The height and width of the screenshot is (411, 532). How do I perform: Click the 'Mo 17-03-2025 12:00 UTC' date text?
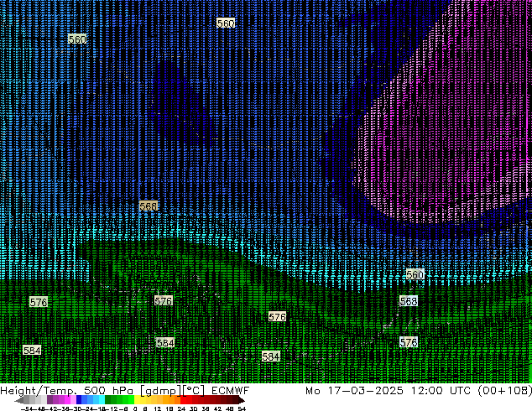click(389, 391)
